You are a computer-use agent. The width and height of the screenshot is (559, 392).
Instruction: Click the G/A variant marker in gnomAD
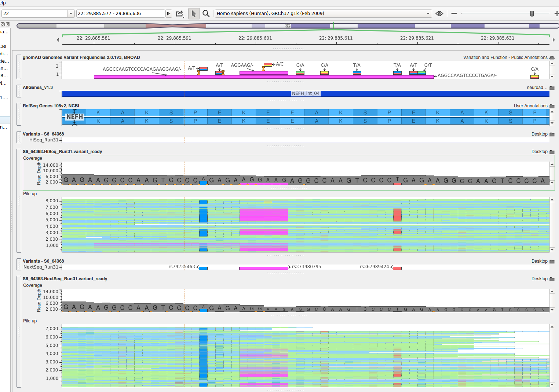[x=300, y=73]
